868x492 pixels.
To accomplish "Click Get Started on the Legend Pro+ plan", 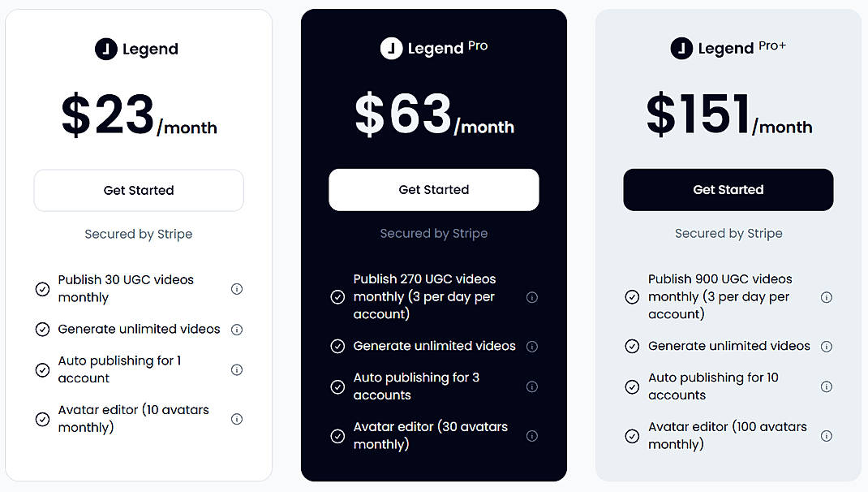I will 728,189.
